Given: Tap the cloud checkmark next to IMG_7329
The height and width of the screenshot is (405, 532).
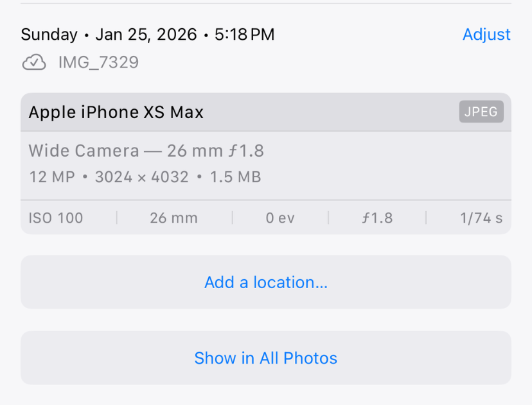Looking at the screenshot, I should pyautogui.click(x=33, y=62).
